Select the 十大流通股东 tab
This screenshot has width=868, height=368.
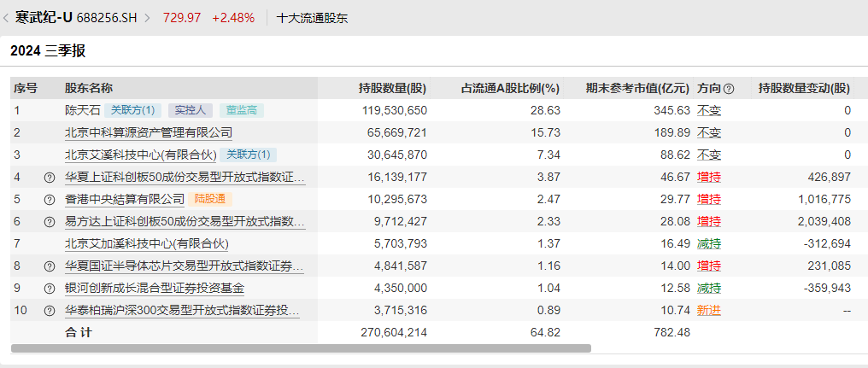[312, 18]
